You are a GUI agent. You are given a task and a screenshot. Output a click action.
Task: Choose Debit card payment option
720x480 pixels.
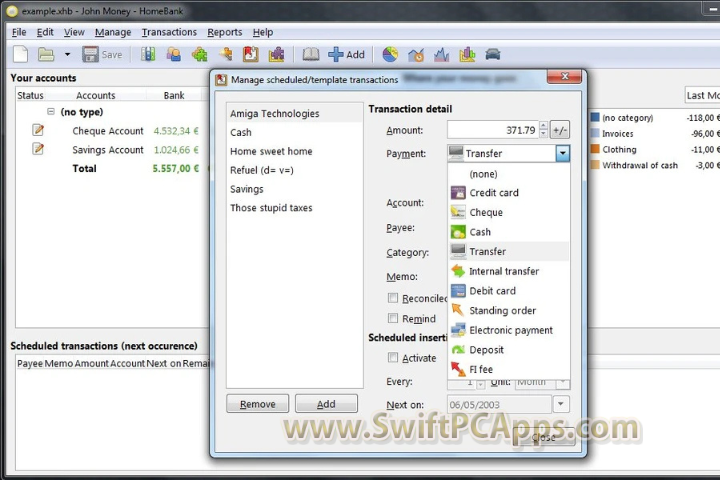[x=509, y=291]
